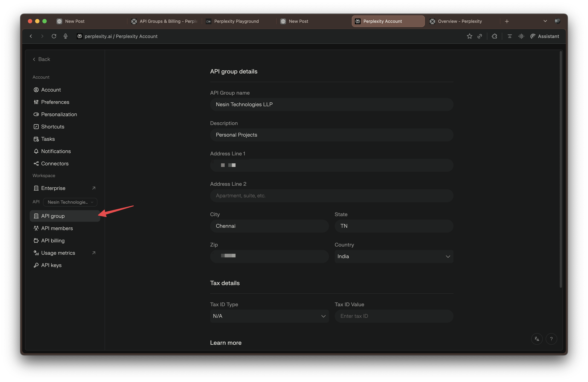Viewport: 588px width, 382px height.
Task: Select the Perplexity Account tab
Action: point(388,21)
